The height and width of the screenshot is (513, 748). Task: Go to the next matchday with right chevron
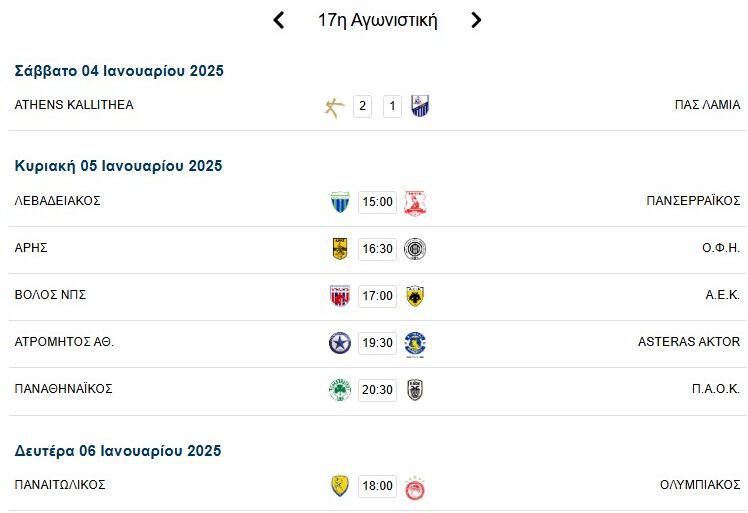coord(476,20)
